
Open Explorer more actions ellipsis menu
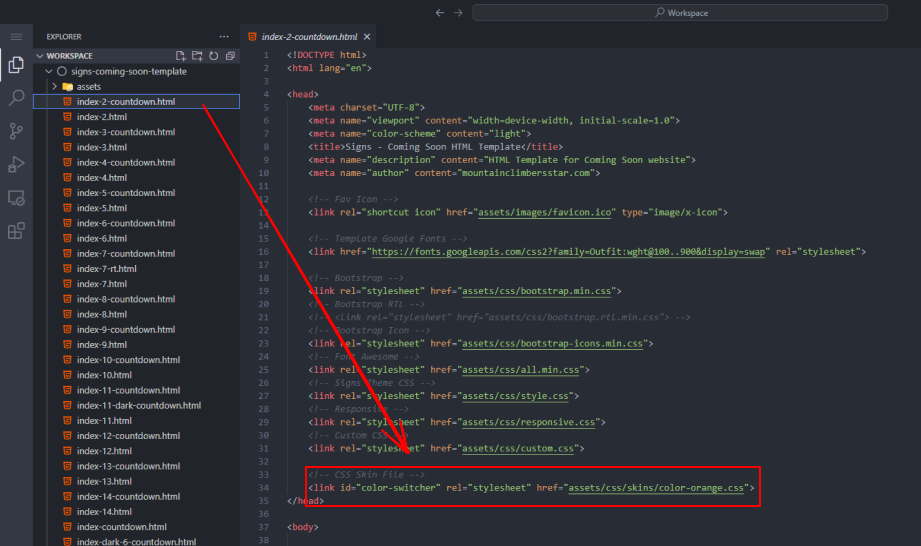223,36
